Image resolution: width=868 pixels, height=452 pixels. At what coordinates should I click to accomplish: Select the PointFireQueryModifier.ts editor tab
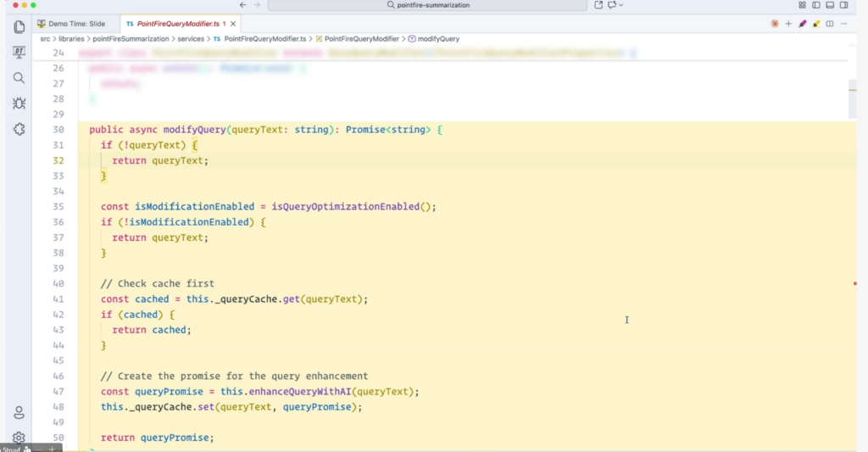pos(174,24)
